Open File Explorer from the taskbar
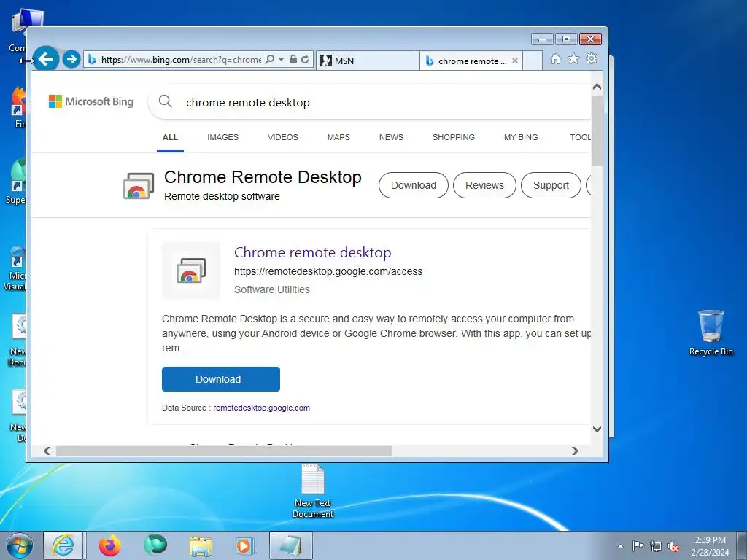This screenshot has width=747, height=560. (x=201, y=545)
